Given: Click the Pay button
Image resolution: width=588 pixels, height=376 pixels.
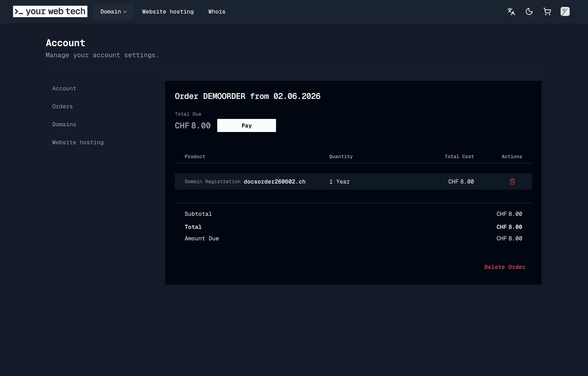Looking at the screenshot, I should (247, 125).
